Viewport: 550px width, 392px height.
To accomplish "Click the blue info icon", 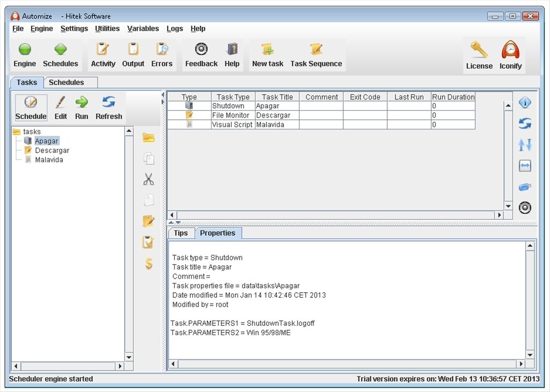I will click(525, 103).
